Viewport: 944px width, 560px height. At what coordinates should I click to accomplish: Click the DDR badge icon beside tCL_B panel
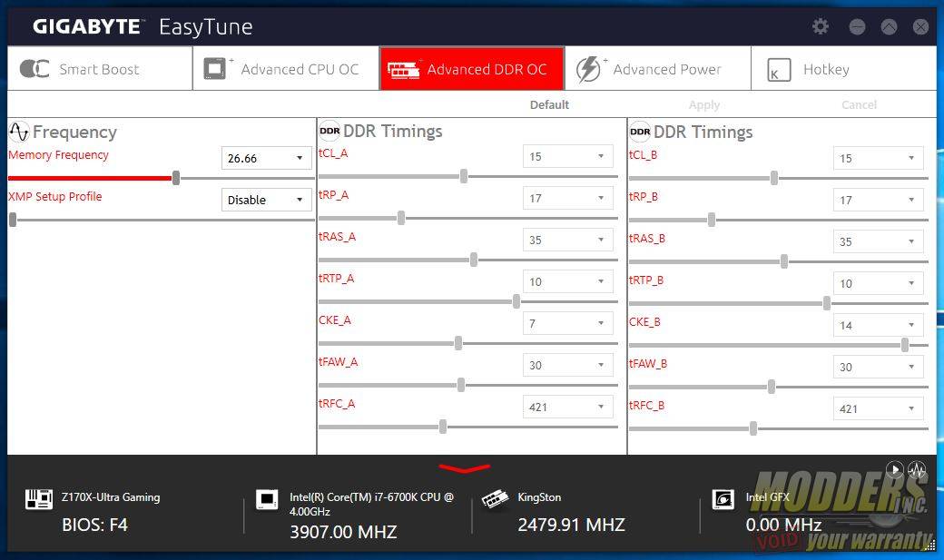[640, 132]
